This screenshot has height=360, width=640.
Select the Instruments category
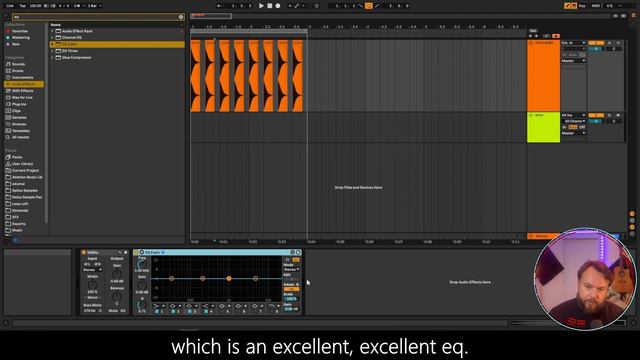[22, 78]
